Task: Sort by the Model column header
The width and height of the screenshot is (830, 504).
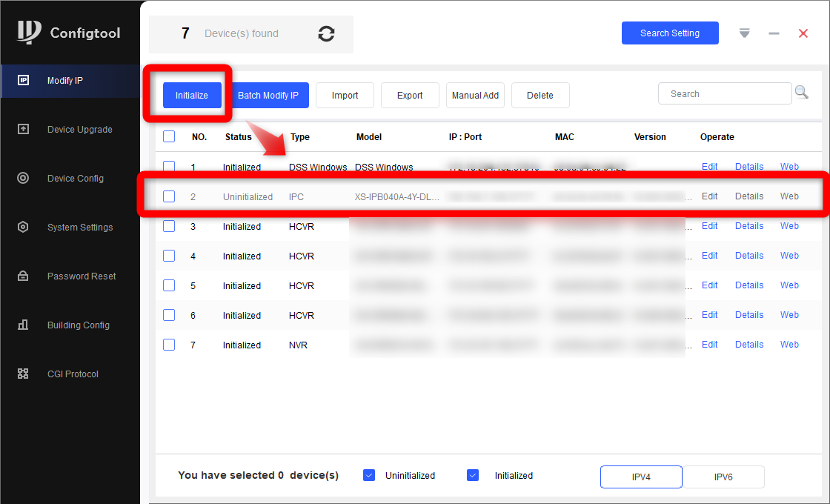Action: 369,136
